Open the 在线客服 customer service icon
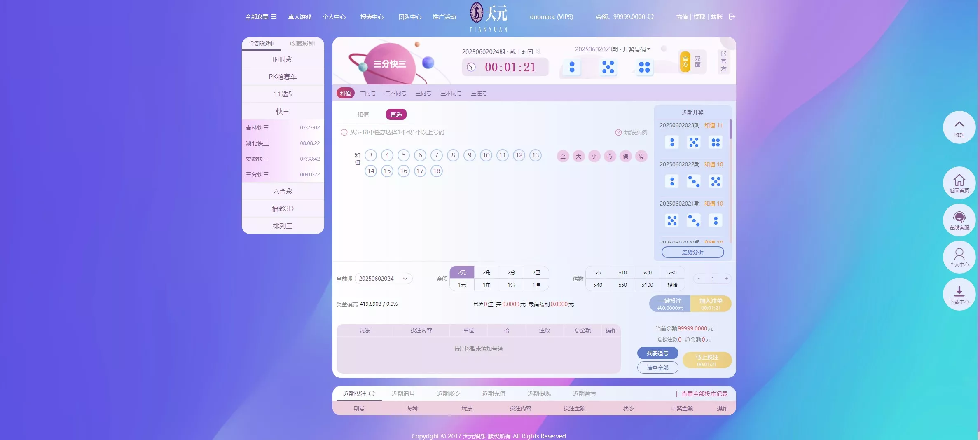980x440 pixels. coord(959,220)
